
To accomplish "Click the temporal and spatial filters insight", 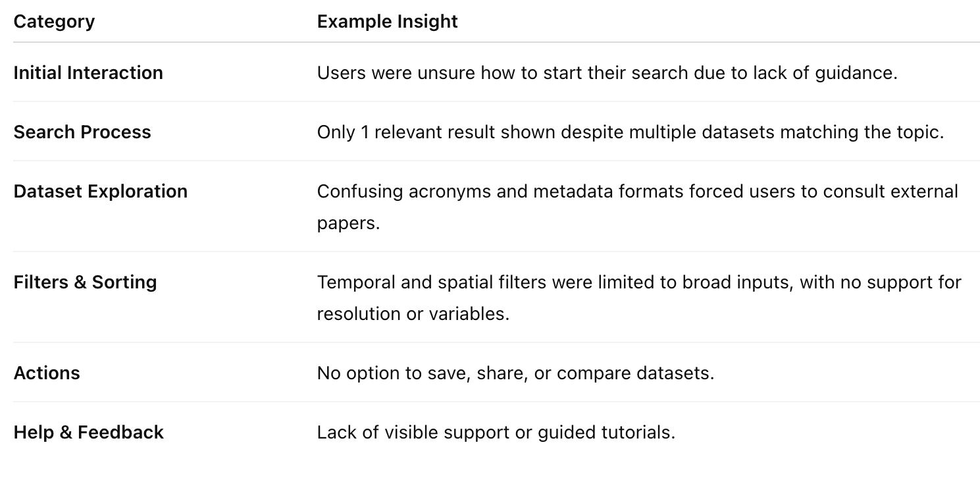I will coord(639,298).
